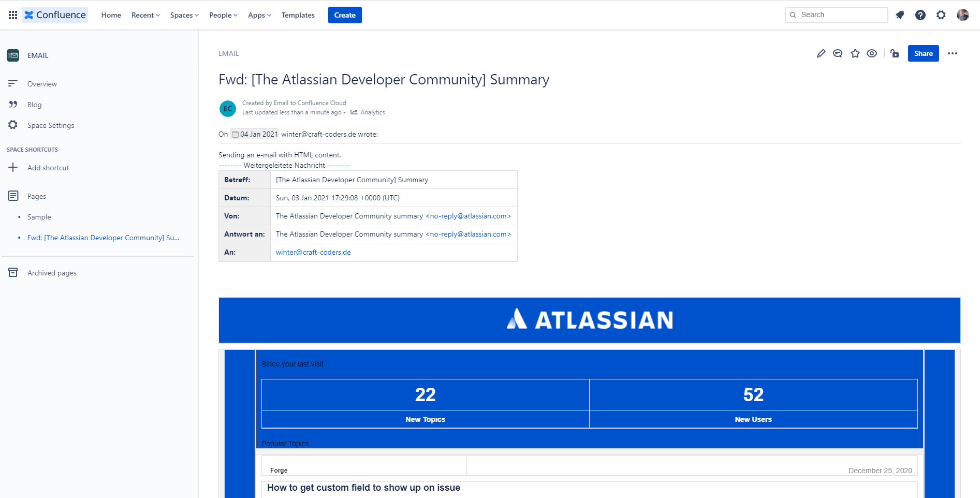Image resolution: width=980 pixels, height=498 pixels.
Task: Click no-reply@atlassian.com in Antwort an row
Action: [x=468, y=234]
